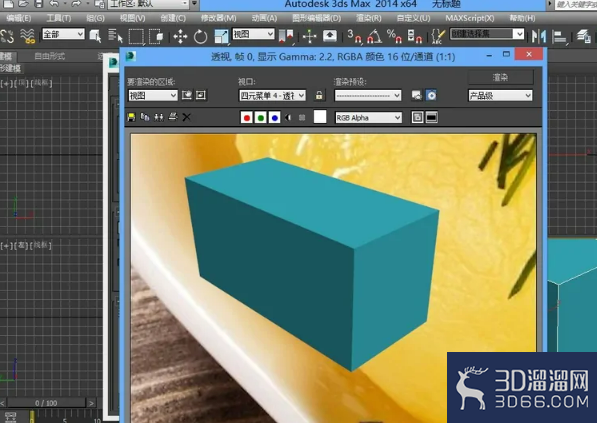Toggle the red channel button
The image size is (597, 423).
point(247,118)
